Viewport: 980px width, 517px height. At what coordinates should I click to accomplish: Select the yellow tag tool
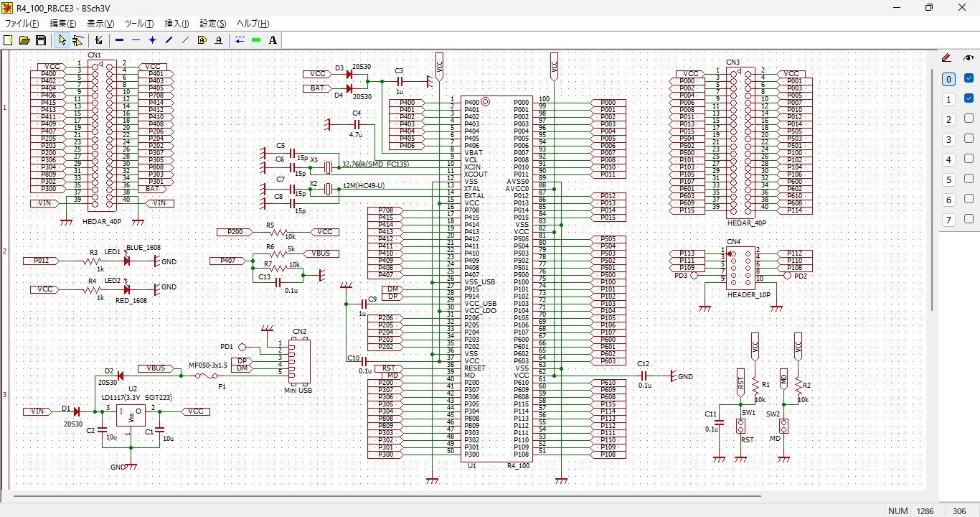pos(202,40)
